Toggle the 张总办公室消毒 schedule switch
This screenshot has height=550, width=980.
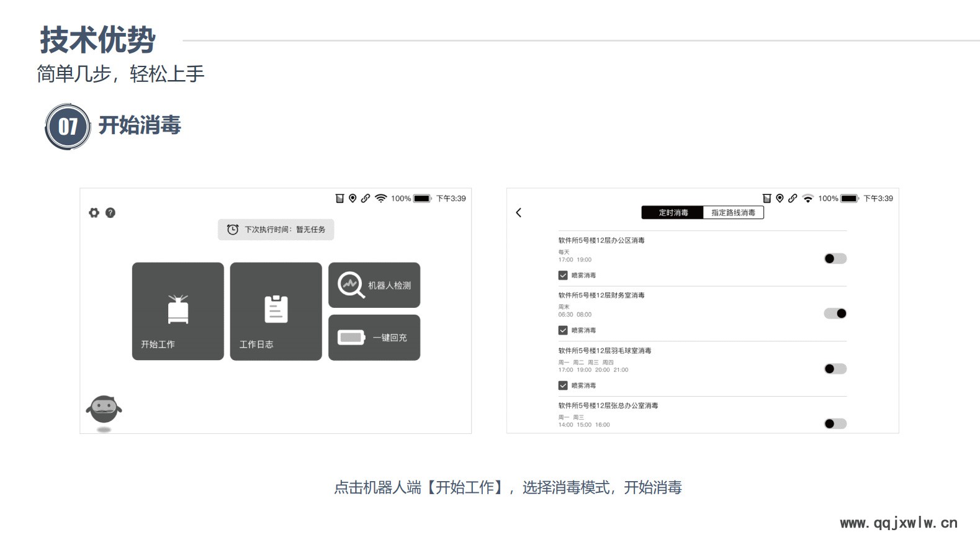835,424
